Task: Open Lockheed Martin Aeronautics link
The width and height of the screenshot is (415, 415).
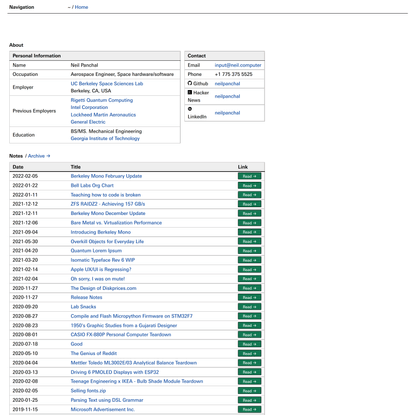Action: click(103, 115)
